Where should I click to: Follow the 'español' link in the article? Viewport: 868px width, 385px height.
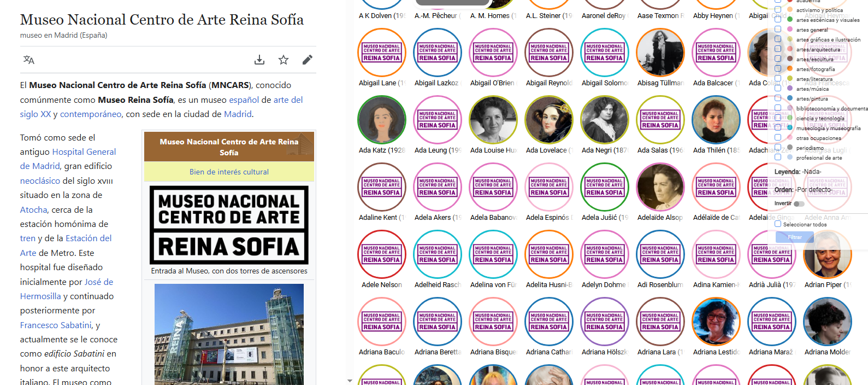pos(244,100)
